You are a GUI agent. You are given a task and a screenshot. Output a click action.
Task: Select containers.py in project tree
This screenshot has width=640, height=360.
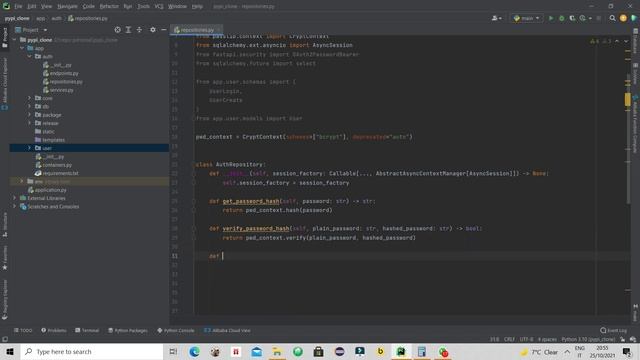tap(53, 165)
